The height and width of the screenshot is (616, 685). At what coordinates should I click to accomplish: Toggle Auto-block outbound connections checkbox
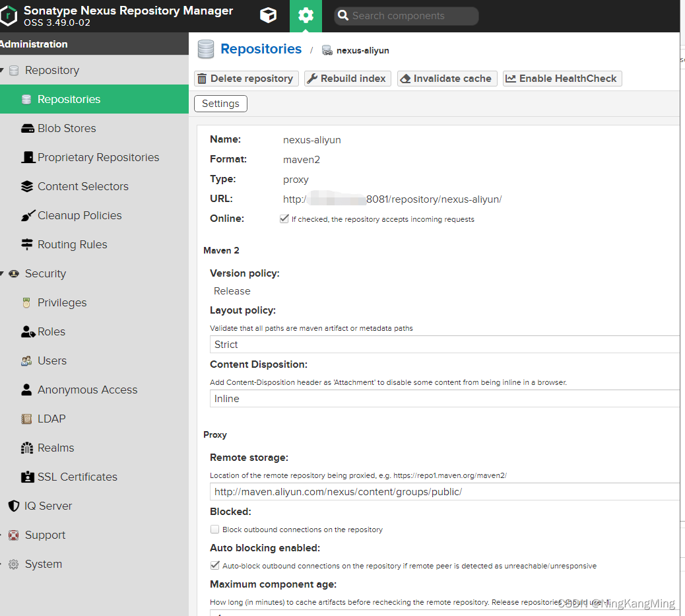[214, 565]
